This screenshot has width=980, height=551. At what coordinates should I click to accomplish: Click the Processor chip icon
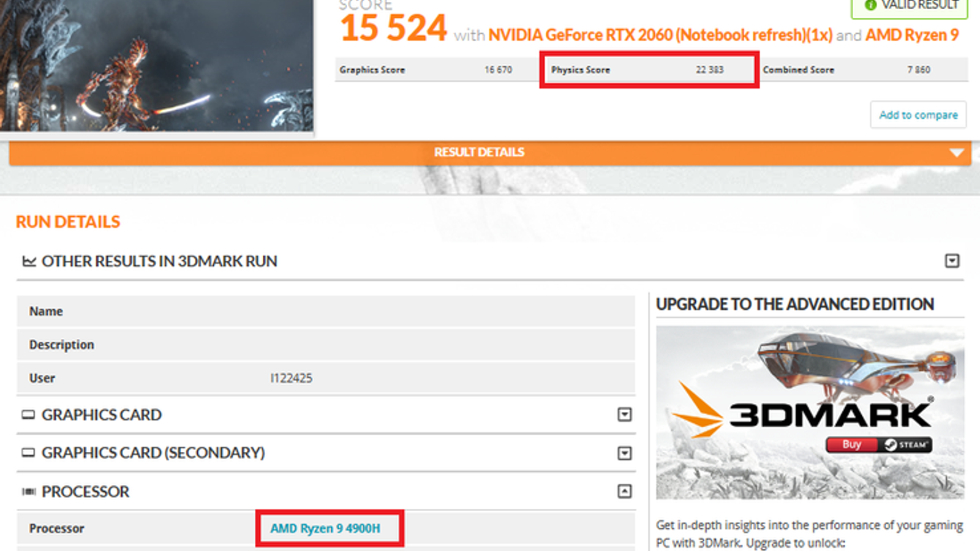point(28,492)
